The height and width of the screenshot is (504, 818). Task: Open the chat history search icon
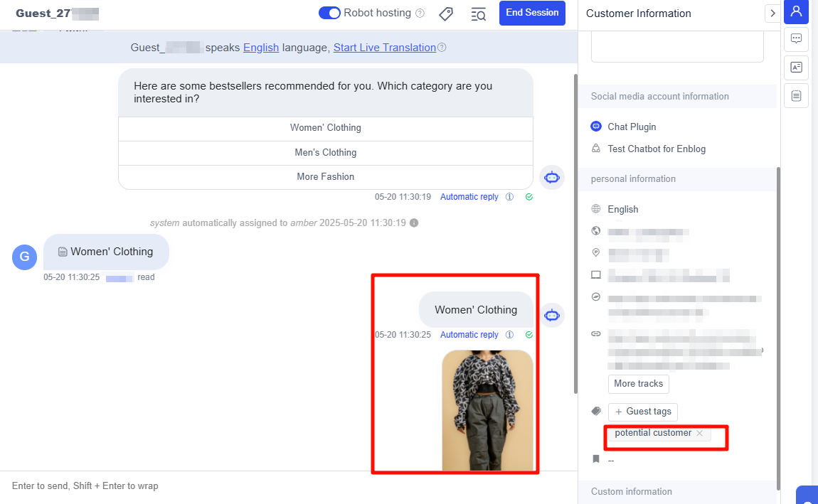point(479,14)
